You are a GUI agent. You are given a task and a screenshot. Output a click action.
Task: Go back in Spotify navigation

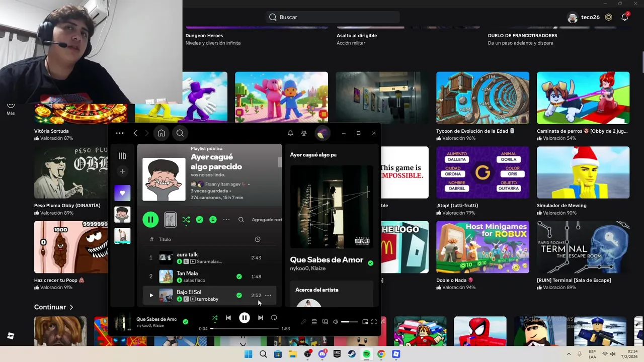(x=135, y=133)
